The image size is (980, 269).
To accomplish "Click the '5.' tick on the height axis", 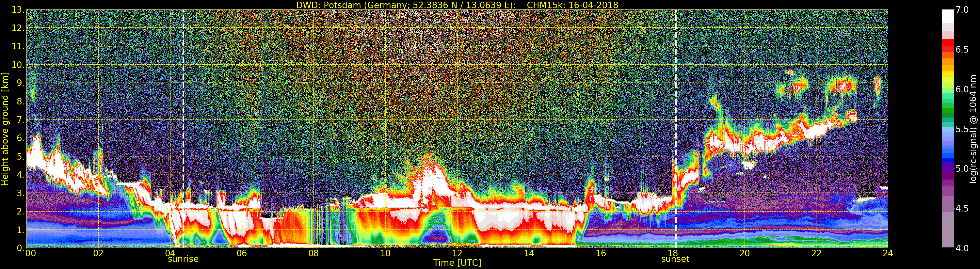I will pyautogui.click(x=20, y=156).
